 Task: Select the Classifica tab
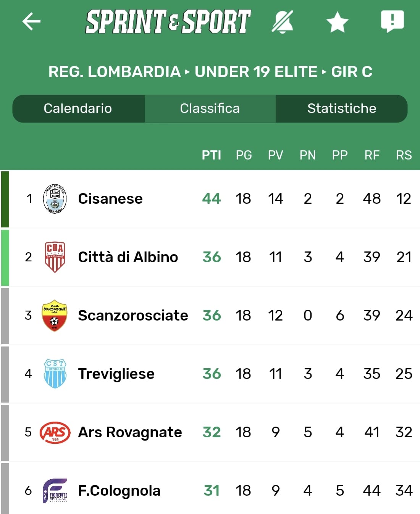click(x=210, y=108)
